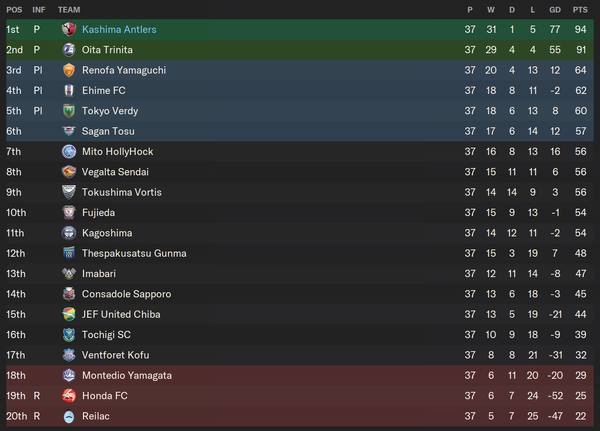The height and width of the screenshot is (431, 600).
Task: Click the Kashima Antlers club crest
Action: tap(69, 29)
